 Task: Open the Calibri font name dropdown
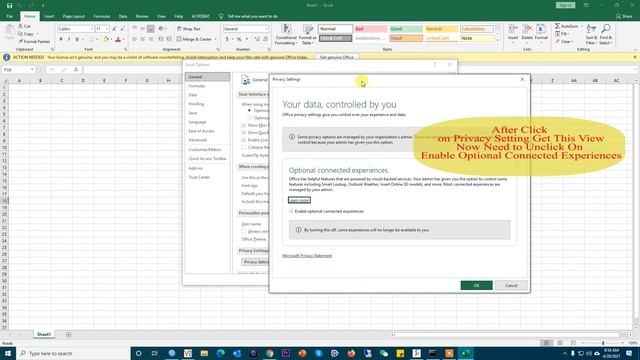coord(91,29)
